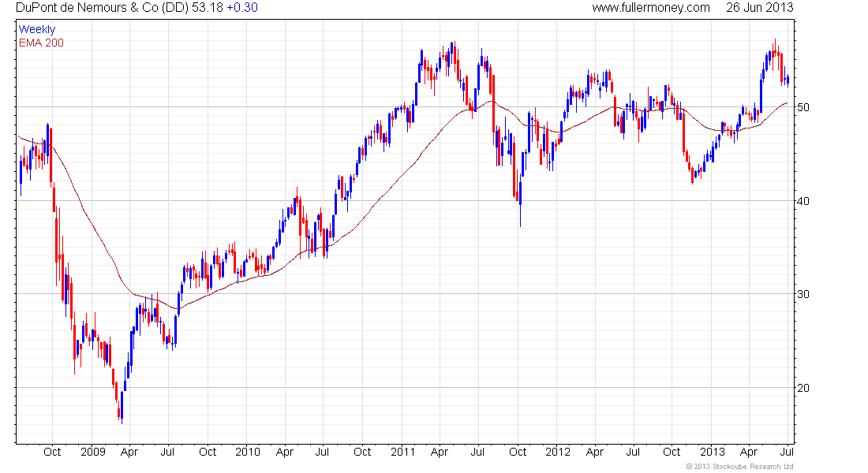
Task: Click the 50 price axis label
Action: 803,107
